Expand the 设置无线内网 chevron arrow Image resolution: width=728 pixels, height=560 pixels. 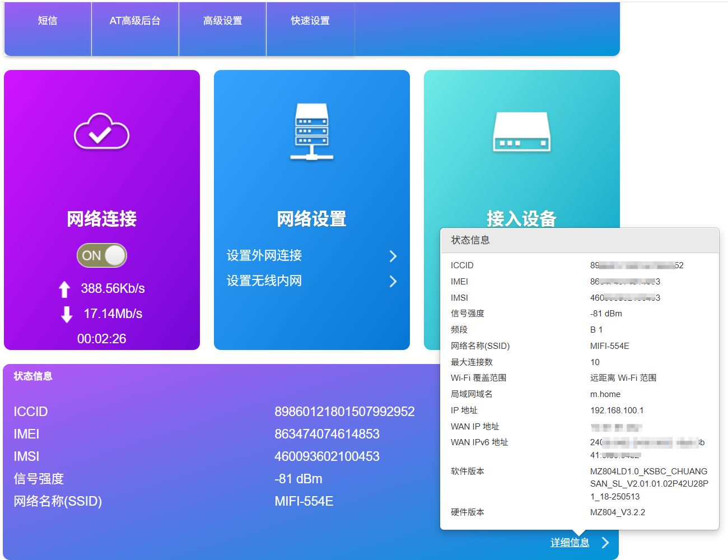393,281
